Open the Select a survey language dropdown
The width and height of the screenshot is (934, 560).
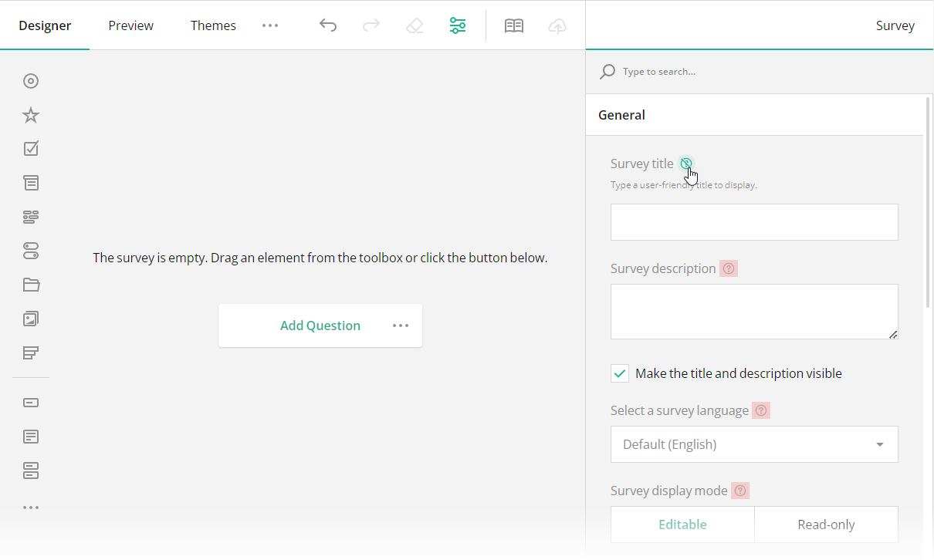754,444
